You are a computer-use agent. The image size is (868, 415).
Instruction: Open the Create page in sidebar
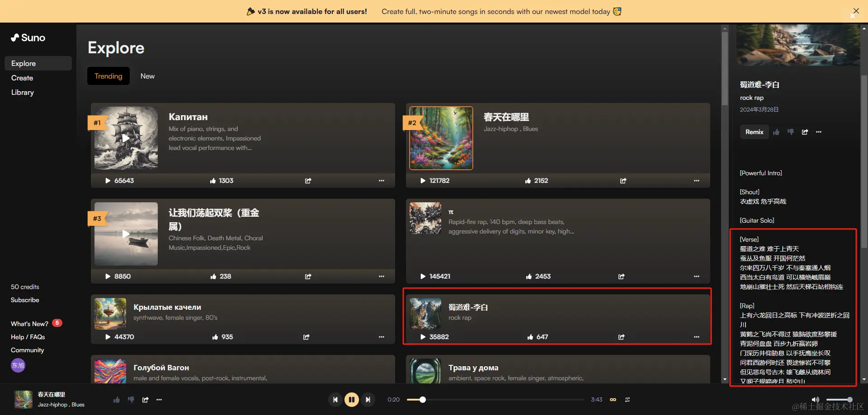(x=22, y=78)
